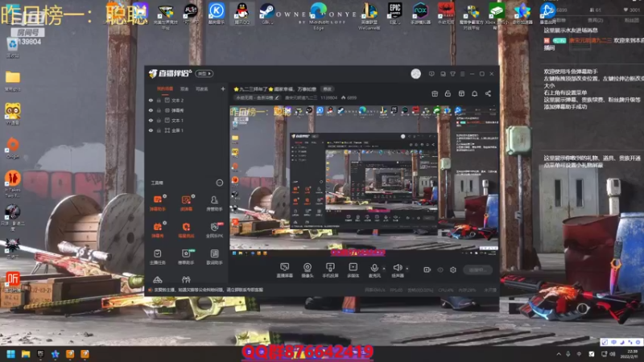
Task: Click the share icon in stream header
Action: pos(488,93)
